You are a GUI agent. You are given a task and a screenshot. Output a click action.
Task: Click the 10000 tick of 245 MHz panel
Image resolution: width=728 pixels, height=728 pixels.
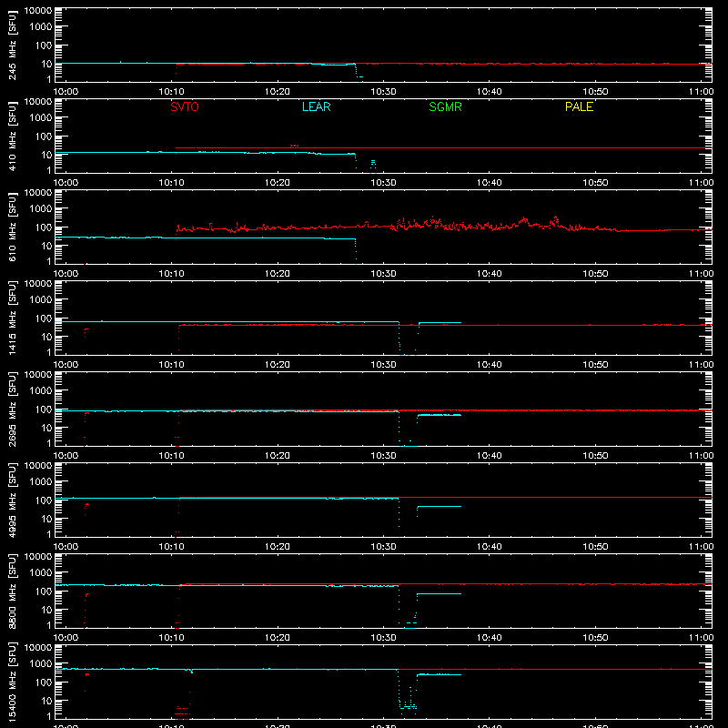[38, 11]
